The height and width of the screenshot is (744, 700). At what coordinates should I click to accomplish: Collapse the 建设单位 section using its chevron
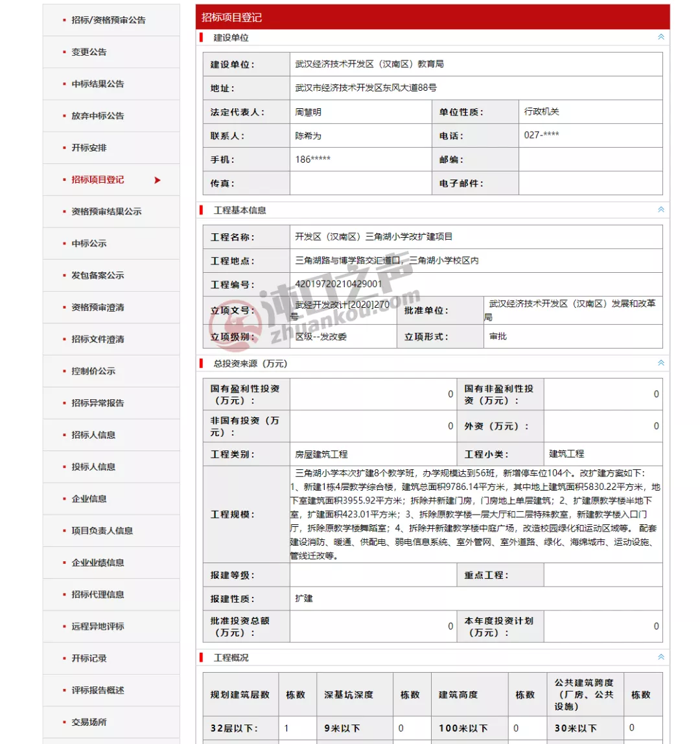(660, 38)
